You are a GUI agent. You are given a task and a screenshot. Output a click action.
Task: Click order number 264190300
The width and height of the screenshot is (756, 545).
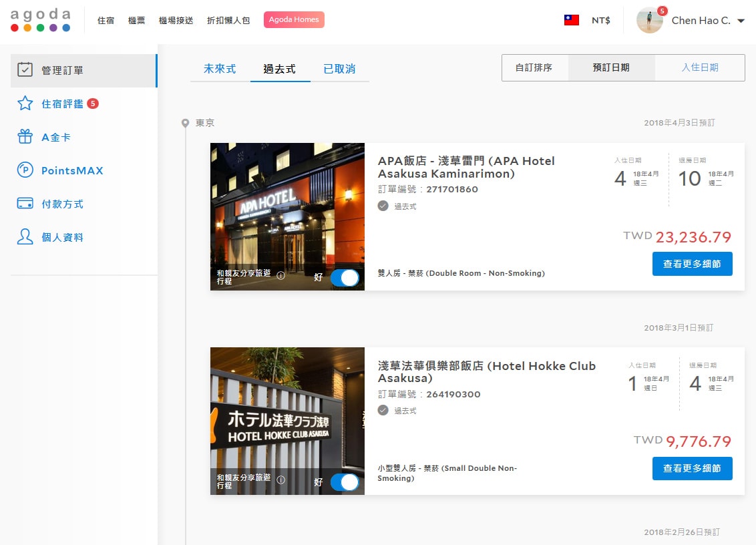click(x=453, y=394)
